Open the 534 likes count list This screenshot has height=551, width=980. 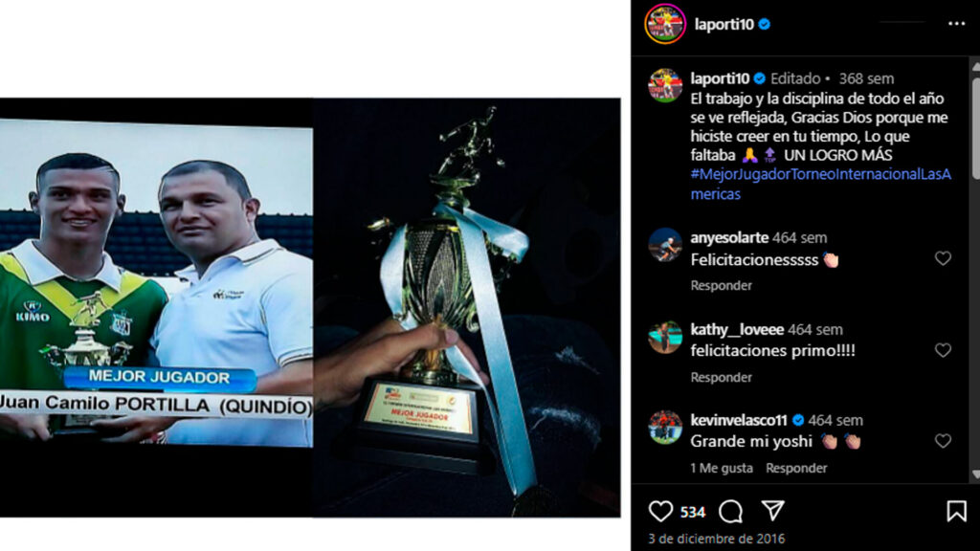click(x=693, y=513)
